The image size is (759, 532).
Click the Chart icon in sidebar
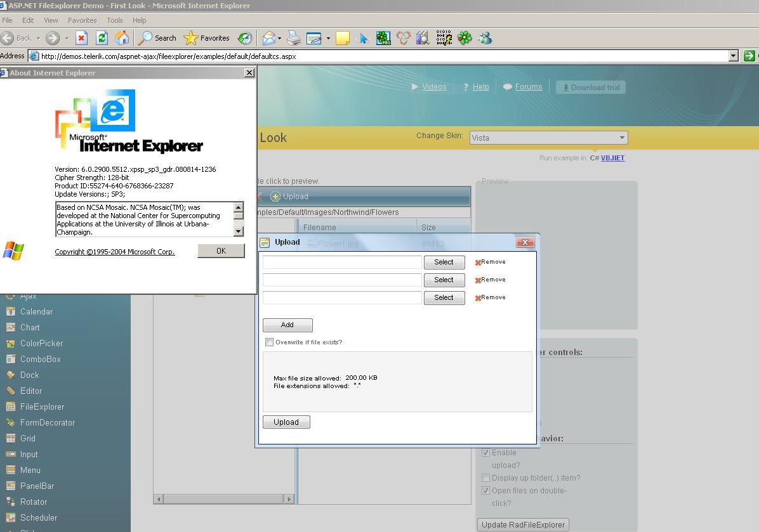click(x=11, y=327)
